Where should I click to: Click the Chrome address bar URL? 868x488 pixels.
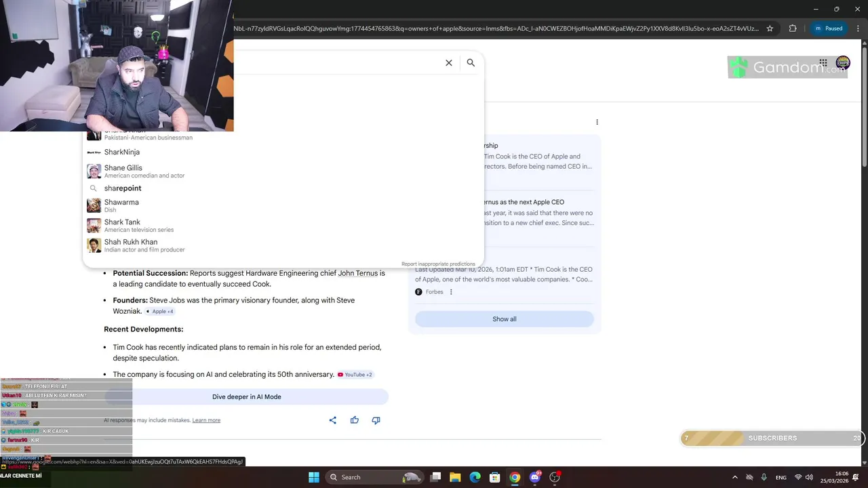click(495, 28)
